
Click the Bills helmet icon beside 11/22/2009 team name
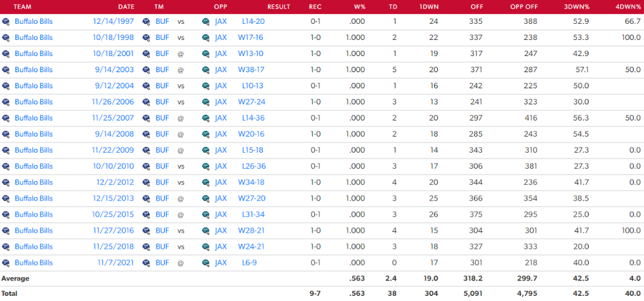[5, 150]
